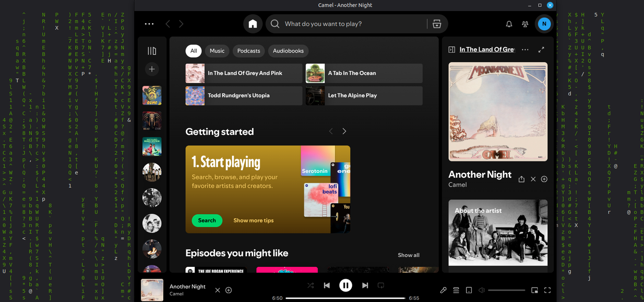Viewport: 644px width, 302px height.
Task: Open Friend Activity icon
Action: click(525, 24)
